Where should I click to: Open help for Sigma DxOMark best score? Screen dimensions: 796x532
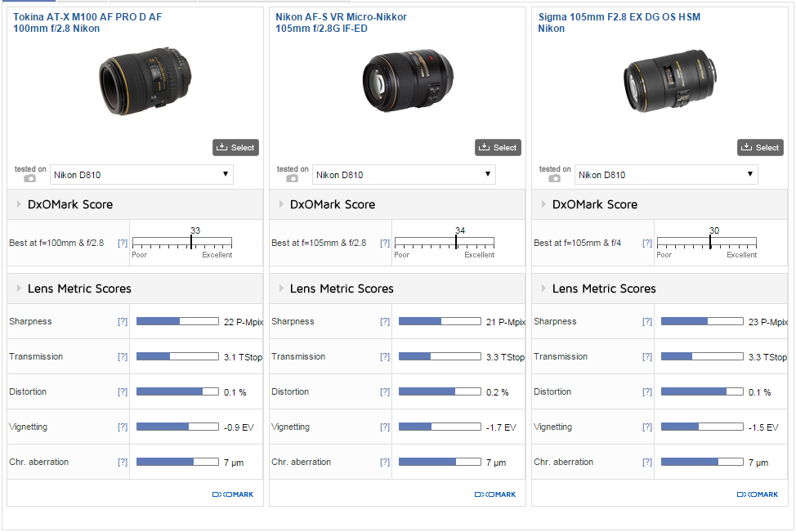pos(647,244)
